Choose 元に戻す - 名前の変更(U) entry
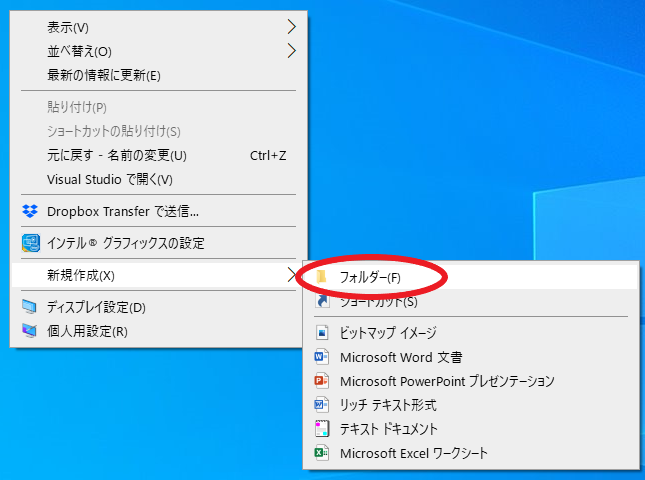The image size is (645, 480). pos(117,155)
